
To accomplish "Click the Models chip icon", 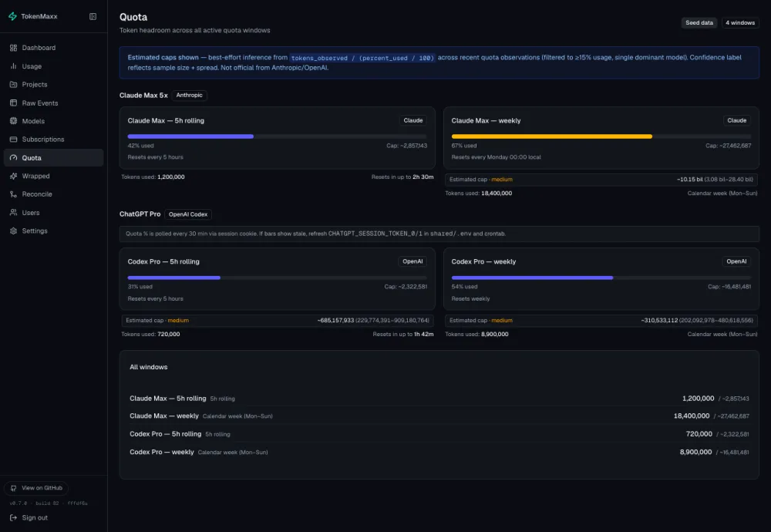I will coord(13,121).
